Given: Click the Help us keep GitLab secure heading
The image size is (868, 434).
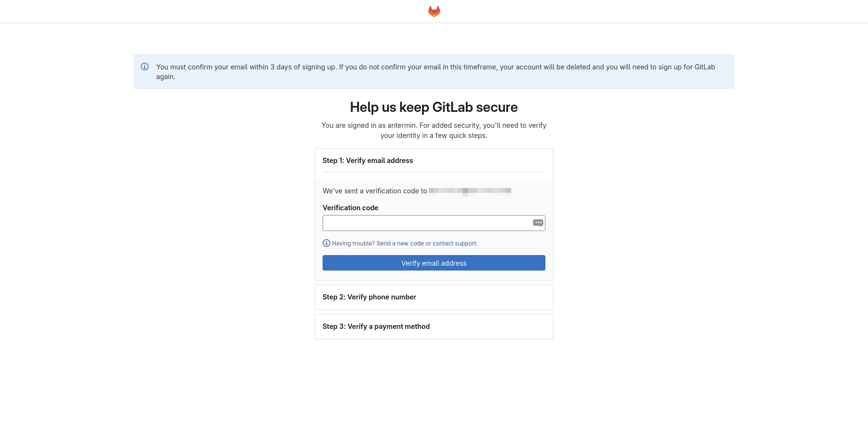Looking at the screenshot, I should click(x=434, y=107).
